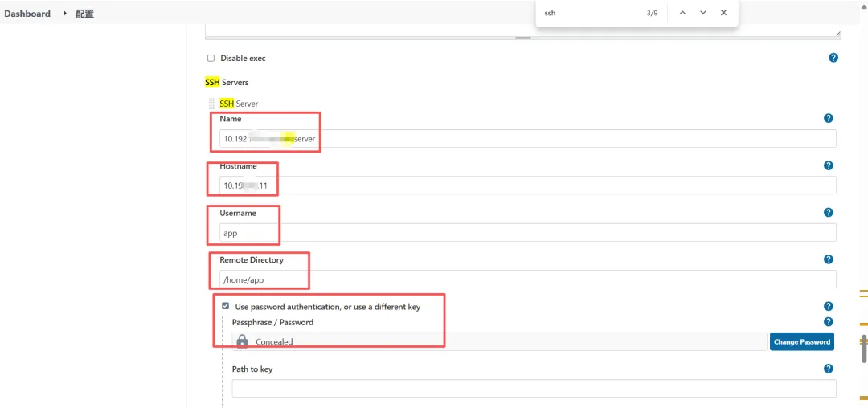Open help icon beside Username field
The image size is (868, 408).
point(828,212)
